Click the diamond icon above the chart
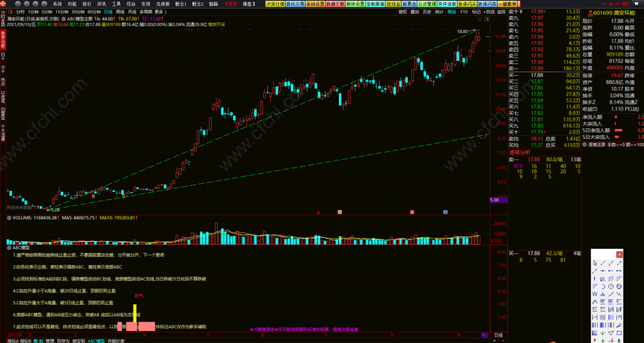The height and width of the screenshot is (343, 644). click(x=481, y=19)
